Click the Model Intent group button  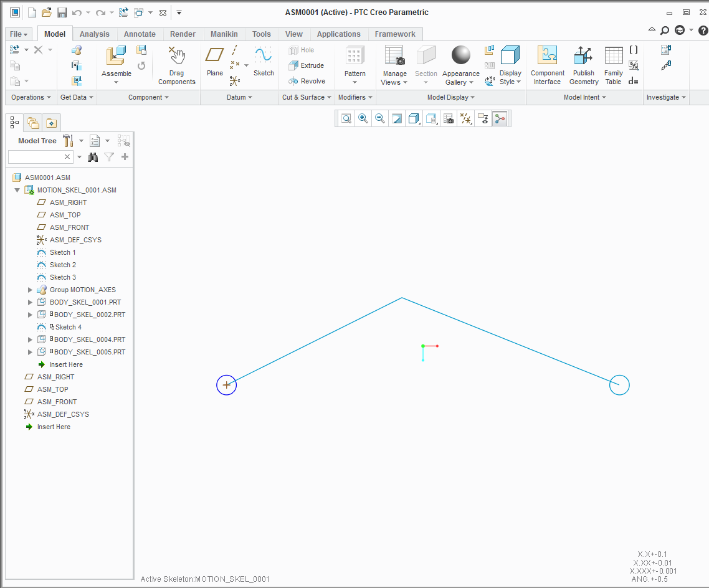584,97
